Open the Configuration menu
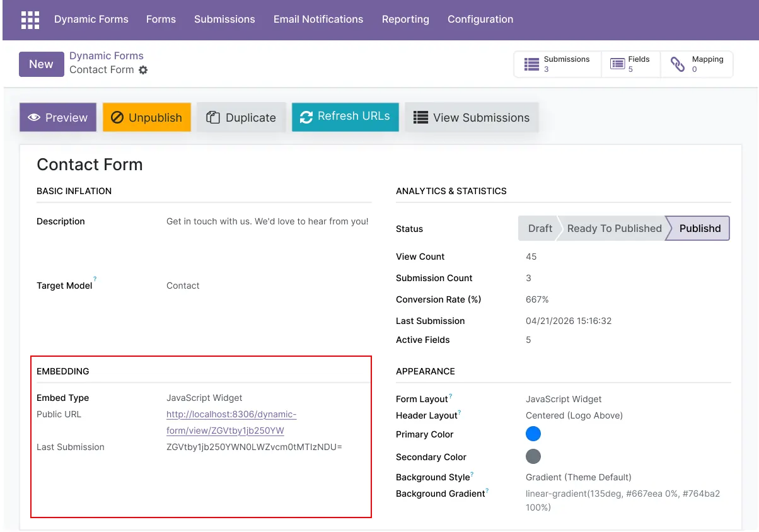This screenshot has width=759, height=532. pyautogui.click(x=480, y=20)
